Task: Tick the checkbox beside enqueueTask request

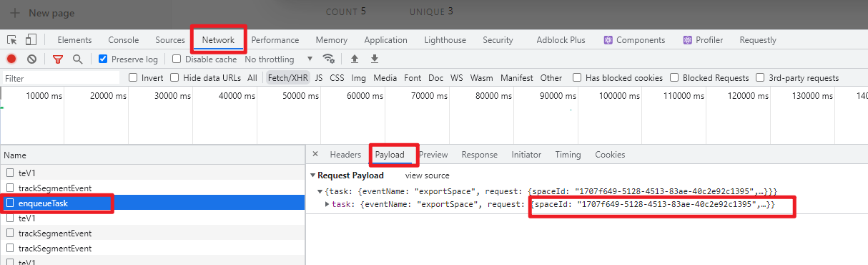Action: [x=10, y=203]
